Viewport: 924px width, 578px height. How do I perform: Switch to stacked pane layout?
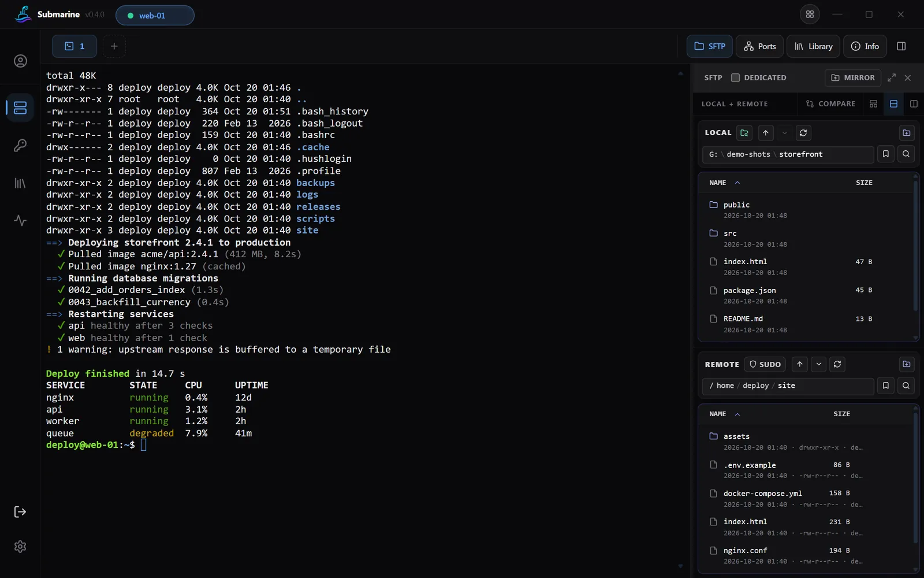(x=893, y=104)
